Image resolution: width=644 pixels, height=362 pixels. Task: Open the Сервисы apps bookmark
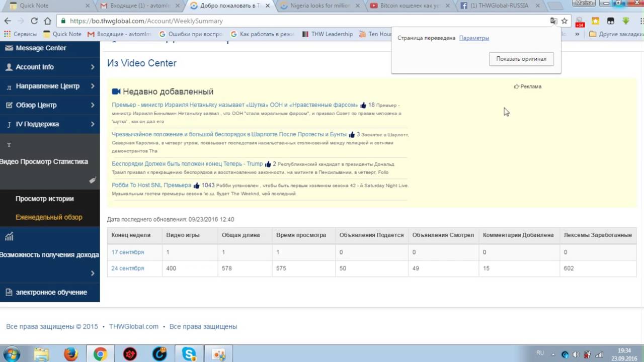(x=20, y=34)
